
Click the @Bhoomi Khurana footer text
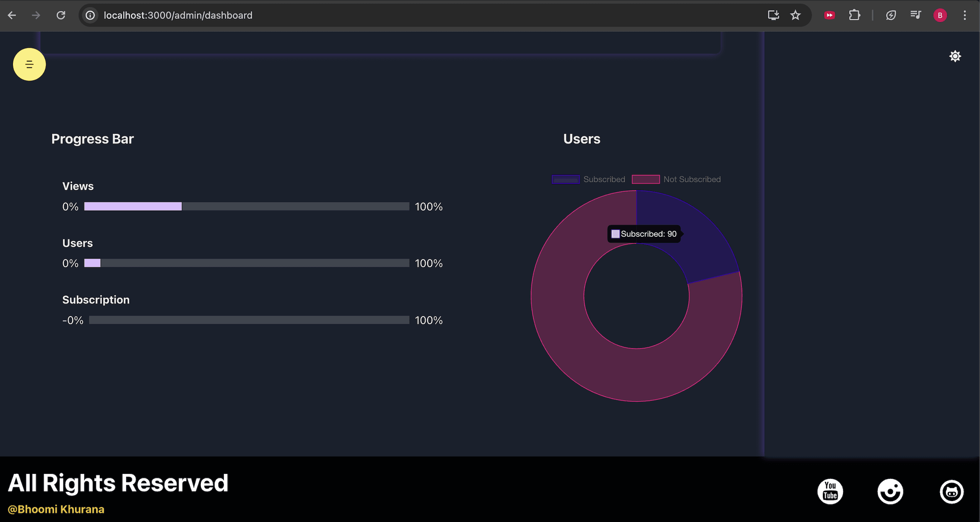coord(56,509)
